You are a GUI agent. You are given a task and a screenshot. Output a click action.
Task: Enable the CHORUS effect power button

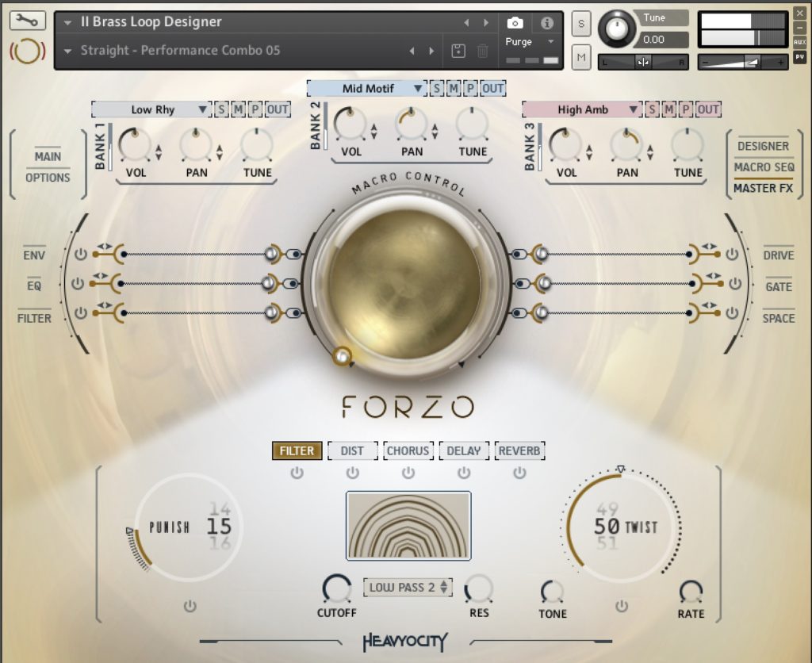(x=408, y=473)
